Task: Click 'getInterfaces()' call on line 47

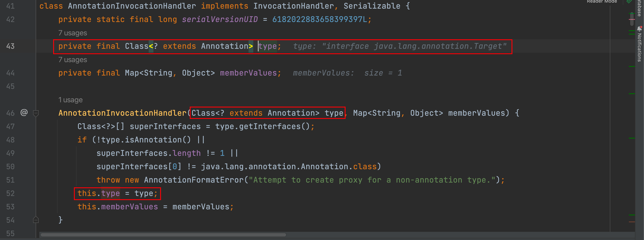Action: (x=274, y=126)
